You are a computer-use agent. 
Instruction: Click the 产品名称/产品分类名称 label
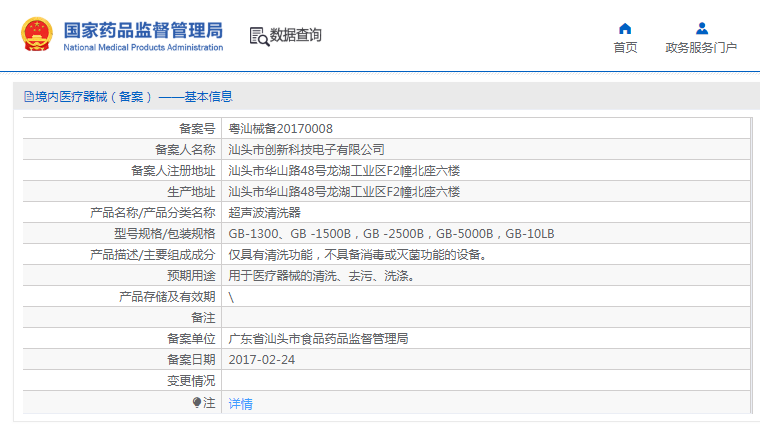coord(153,213)
